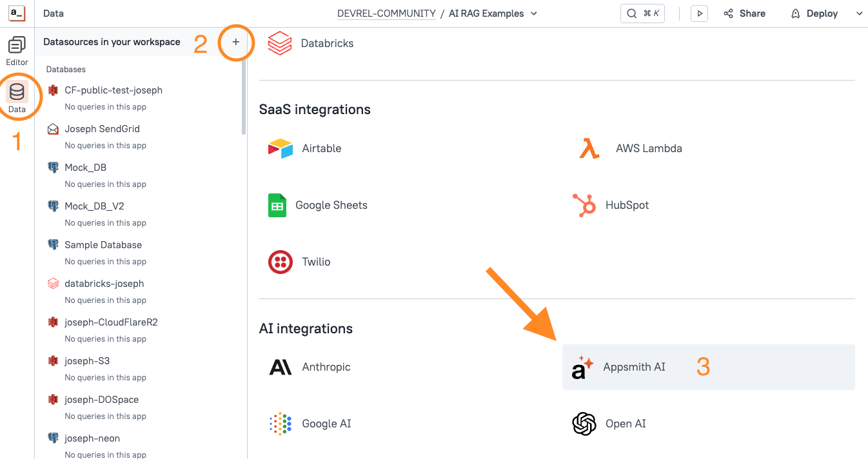Select the Airtable integration

point(321,148)
